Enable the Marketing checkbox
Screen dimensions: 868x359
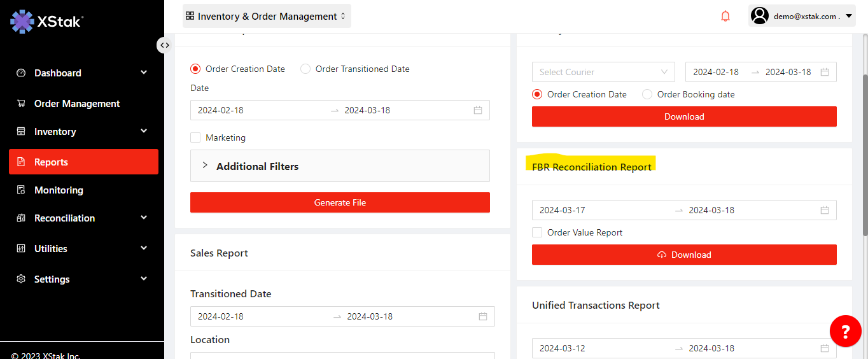[196, 137]
